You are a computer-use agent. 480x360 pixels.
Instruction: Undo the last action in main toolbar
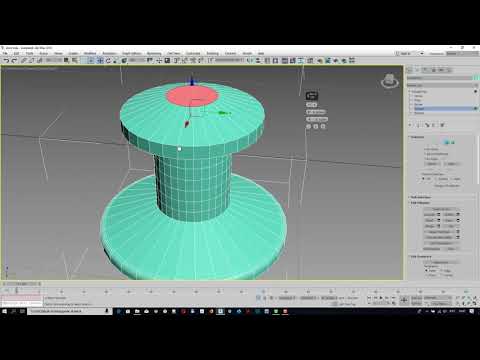[6, 60]
